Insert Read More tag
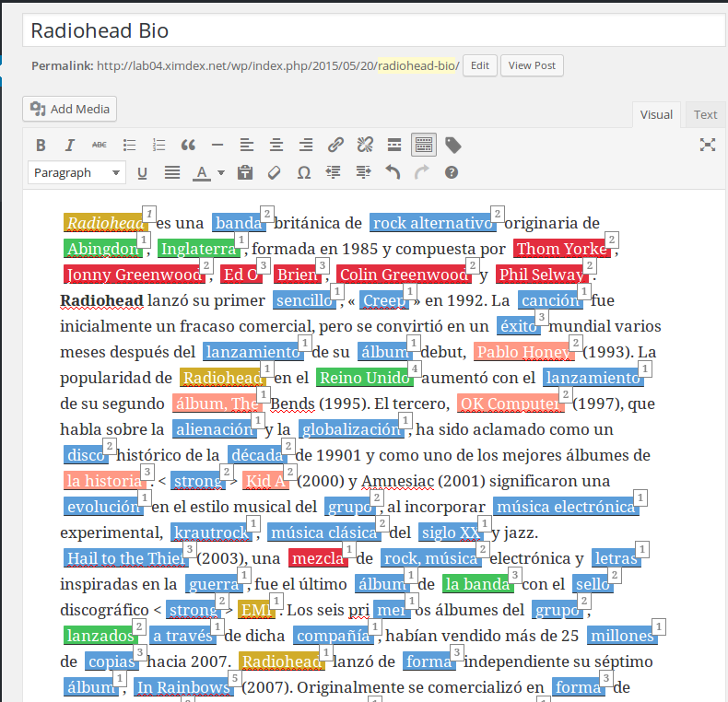 coord(394,146)
